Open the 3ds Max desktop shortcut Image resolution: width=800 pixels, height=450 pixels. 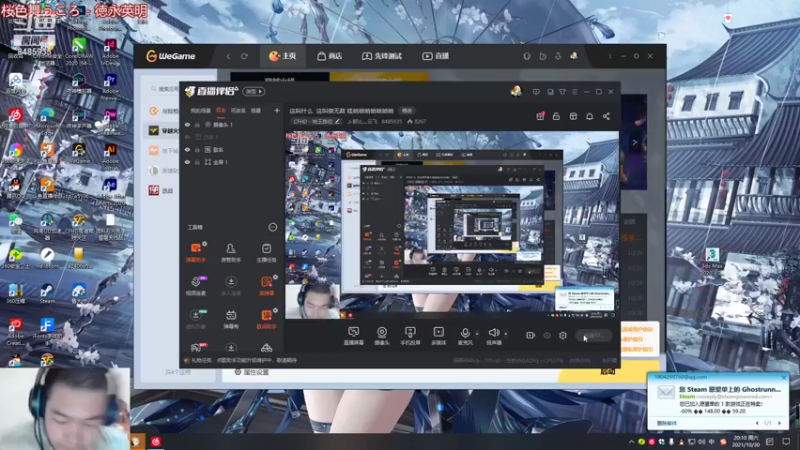tap(712, 259)
